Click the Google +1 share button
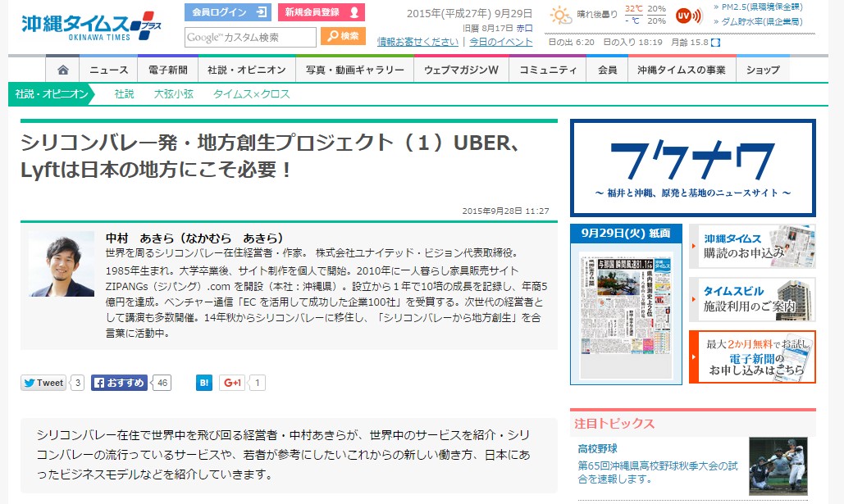The image size is (844, 504). pyautogui.click(x=233, y=383)
